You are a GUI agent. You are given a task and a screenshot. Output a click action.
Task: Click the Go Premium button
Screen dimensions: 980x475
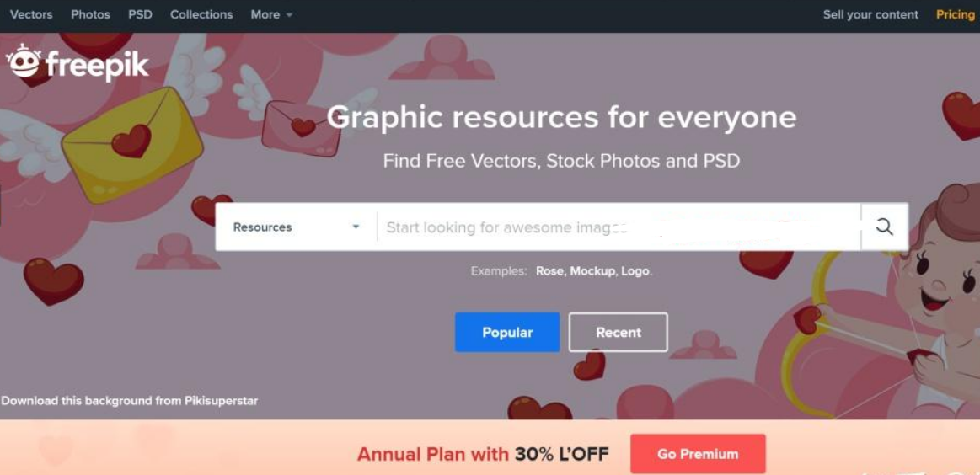coord(698,454)
